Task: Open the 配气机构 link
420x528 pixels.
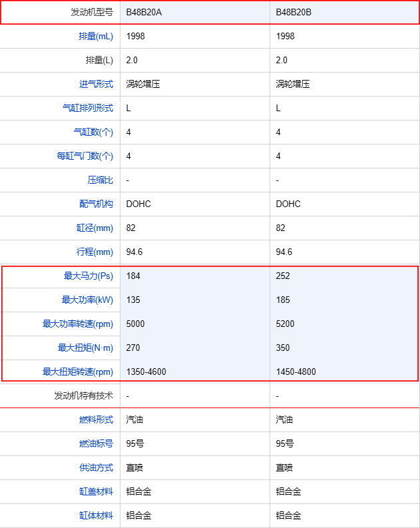Action: 96,204
